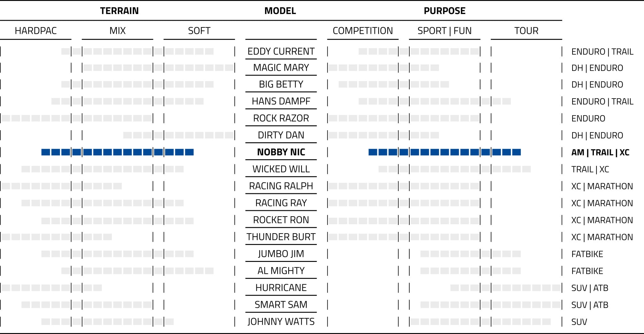This screenshot has height=334, width=644.
Task: Click the JOHNNY WATTS model name
Action: click(x=281, y=322)
